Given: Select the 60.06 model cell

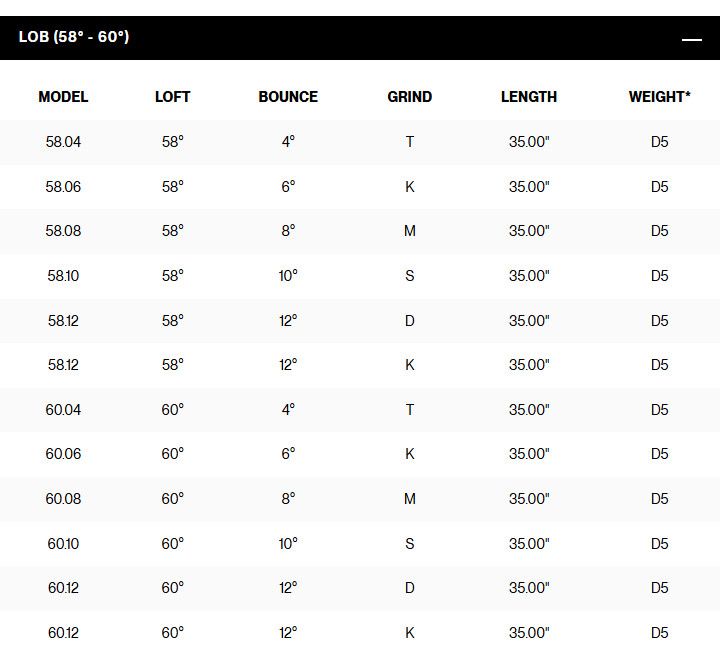Looking at the screenshot, I should pos(63,454).
